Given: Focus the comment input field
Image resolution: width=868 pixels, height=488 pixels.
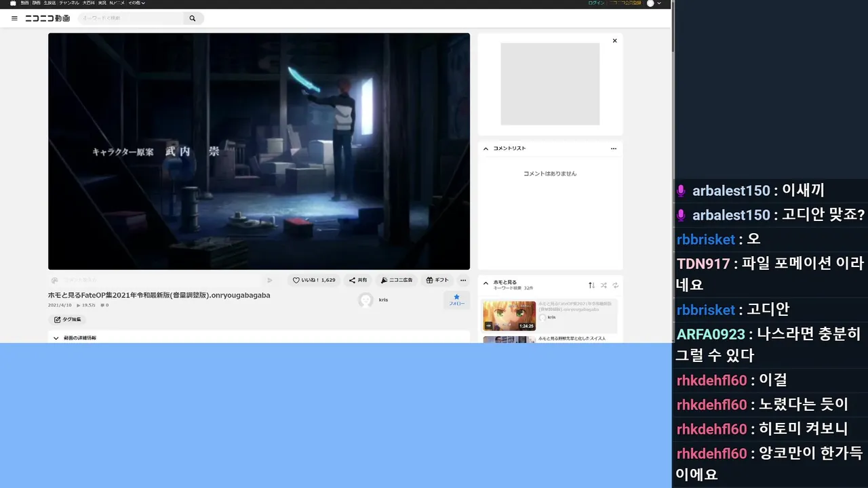Looking at the screenshot, I should coord(161,280).
